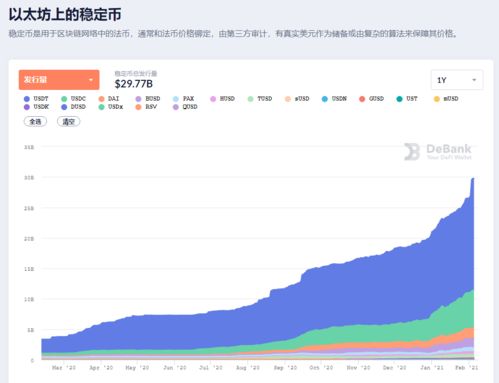Image resolution: width=499 pixels, height=383 pixels.
Task: Select the QUSD legend item
Action: [185, 107]
